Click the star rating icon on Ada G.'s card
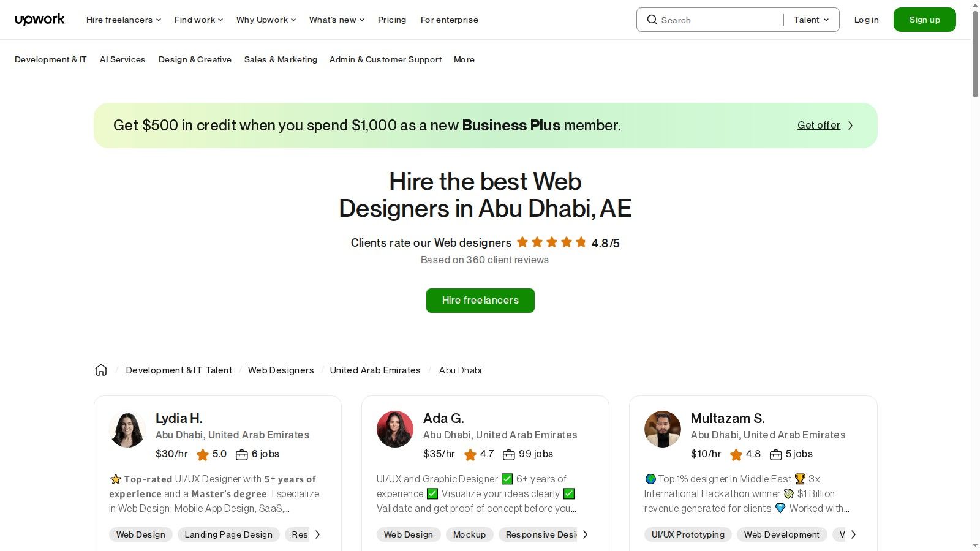Viewport: 980px width, 551px height. (470, 454)
